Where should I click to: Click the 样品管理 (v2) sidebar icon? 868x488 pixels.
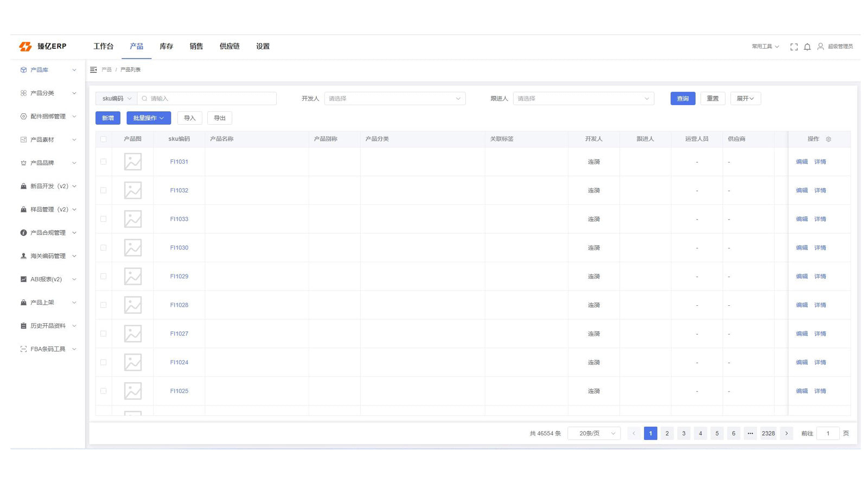23,209
